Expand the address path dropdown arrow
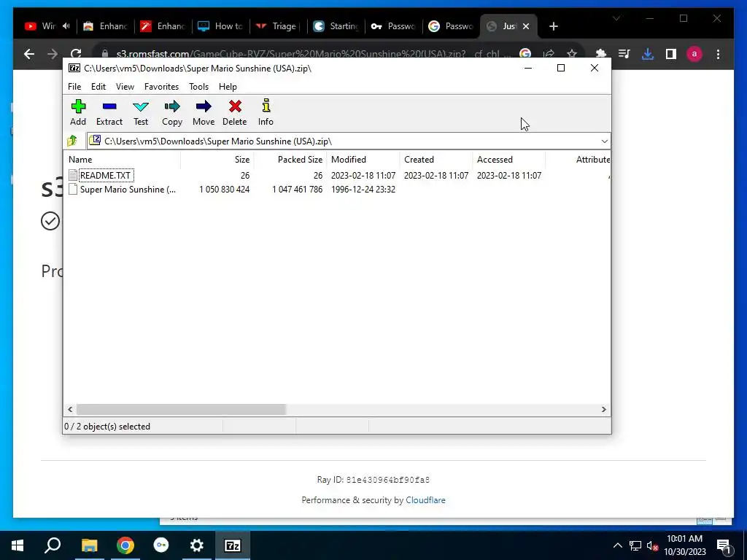Image resolution: width=747 pixels, height=560 pixels. pos(604,141)
